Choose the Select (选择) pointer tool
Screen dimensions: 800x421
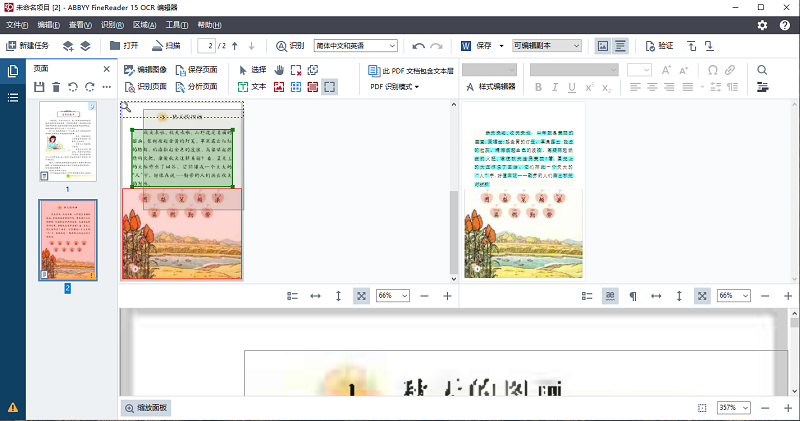pyautogui.click(x=252, y=70)
